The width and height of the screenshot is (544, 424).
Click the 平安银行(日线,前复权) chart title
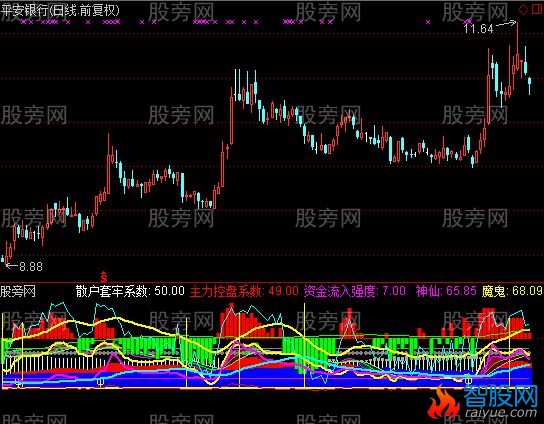pyautogui.click(x=60, y=10)
